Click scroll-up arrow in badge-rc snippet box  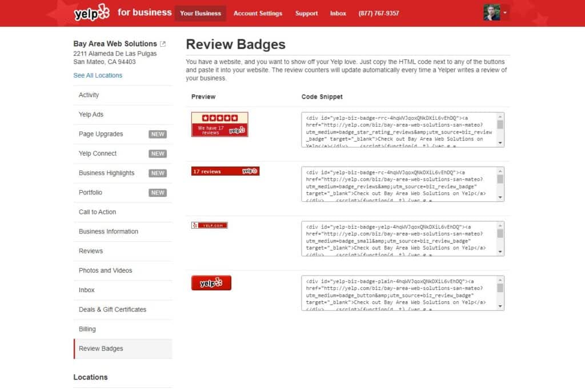[x=500, y=171]
